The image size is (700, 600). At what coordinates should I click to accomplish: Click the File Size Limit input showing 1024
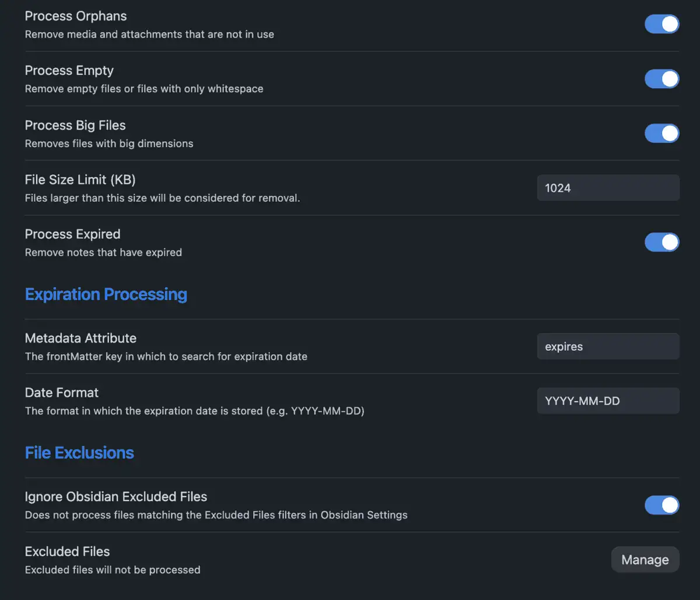pos(608,188)
